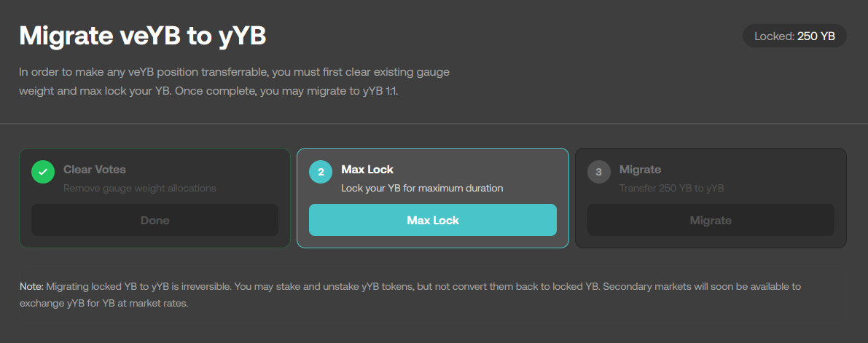Click 'Transfer 250 YB to yYB' subtitle
868x343 pixels.
(671, 188)
